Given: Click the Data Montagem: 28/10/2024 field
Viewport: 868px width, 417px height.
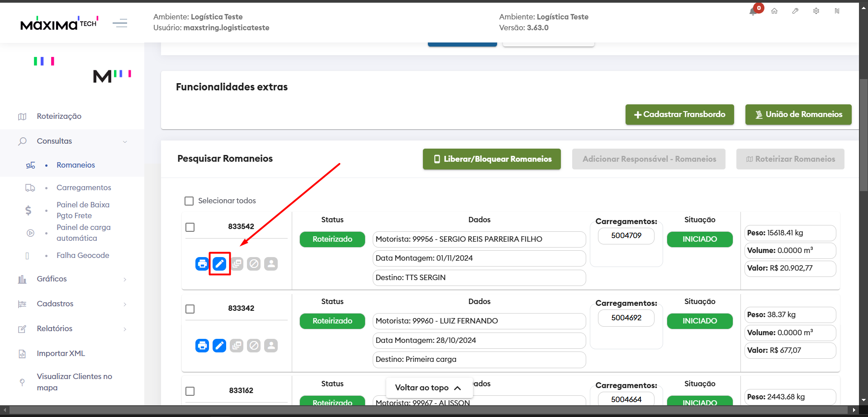Looking at the screenshot, I should (479, 341).
